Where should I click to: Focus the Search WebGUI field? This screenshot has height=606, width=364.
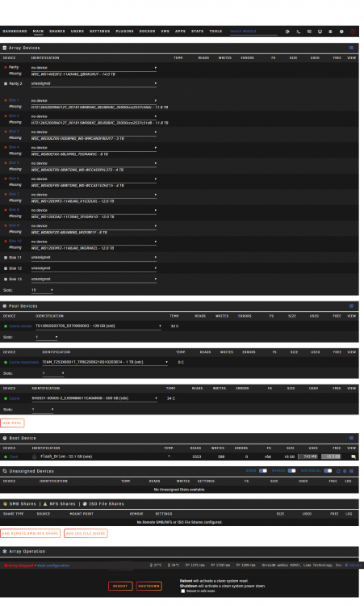point(253,32)
